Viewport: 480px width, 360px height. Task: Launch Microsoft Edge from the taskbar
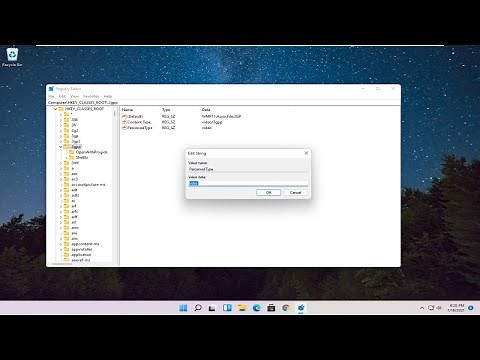256,308
